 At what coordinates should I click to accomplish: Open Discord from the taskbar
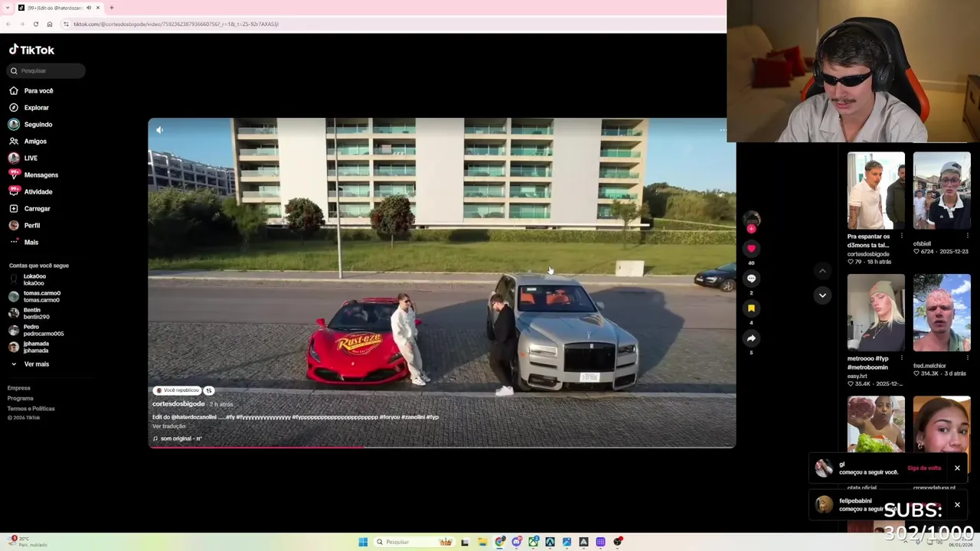(517, 542)
